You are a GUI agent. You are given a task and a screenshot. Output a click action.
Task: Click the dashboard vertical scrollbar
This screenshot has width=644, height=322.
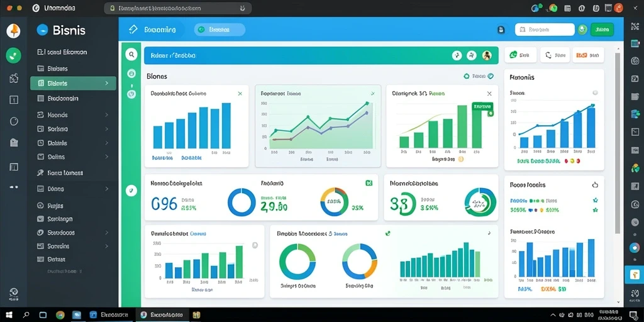tap(617, 143)
